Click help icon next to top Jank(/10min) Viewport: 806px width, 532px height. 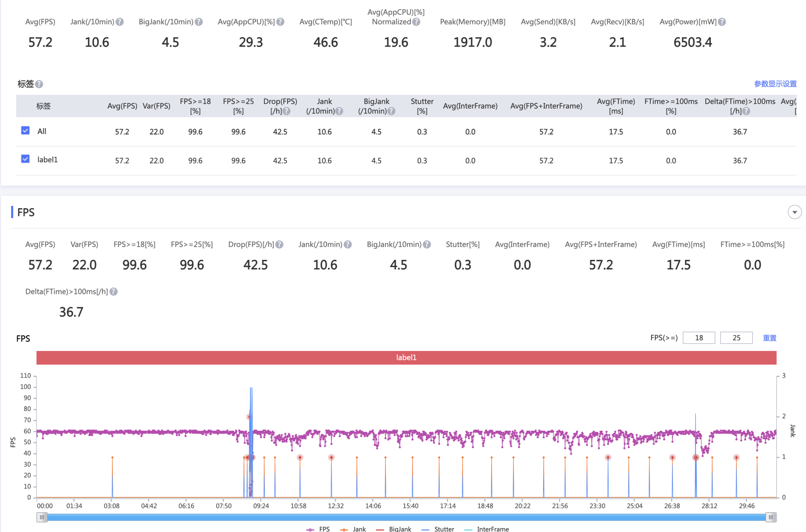120,22
